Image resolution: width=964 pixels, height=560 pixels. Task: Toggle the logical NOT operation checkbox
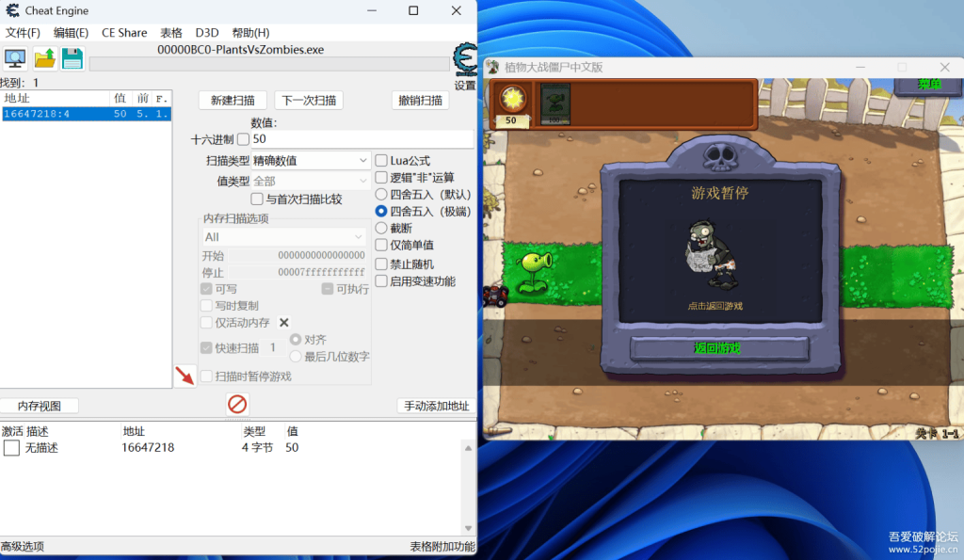(381, 178)
